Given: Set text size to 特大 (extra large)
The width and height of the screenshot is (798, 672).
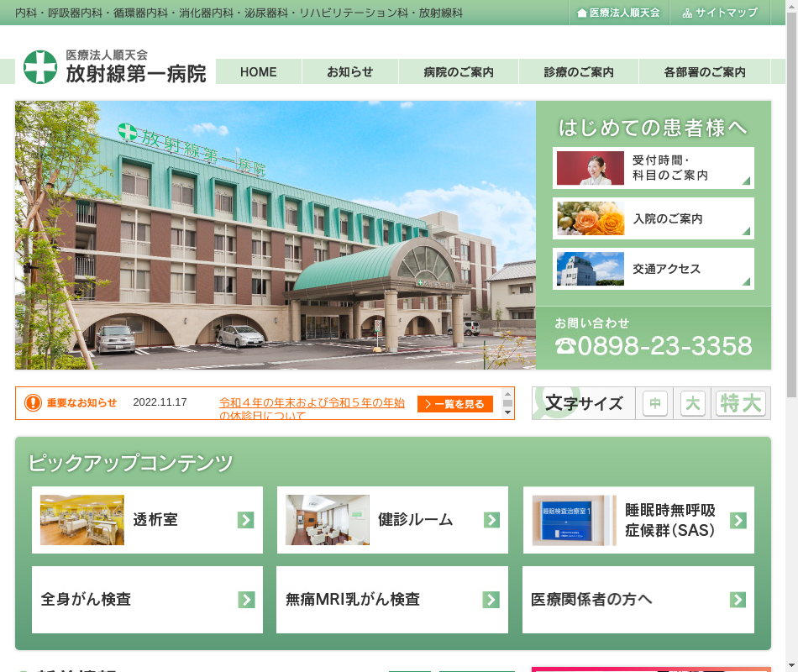Looking at the screenshot, I should pyautogui.click(x=740, y=403).
